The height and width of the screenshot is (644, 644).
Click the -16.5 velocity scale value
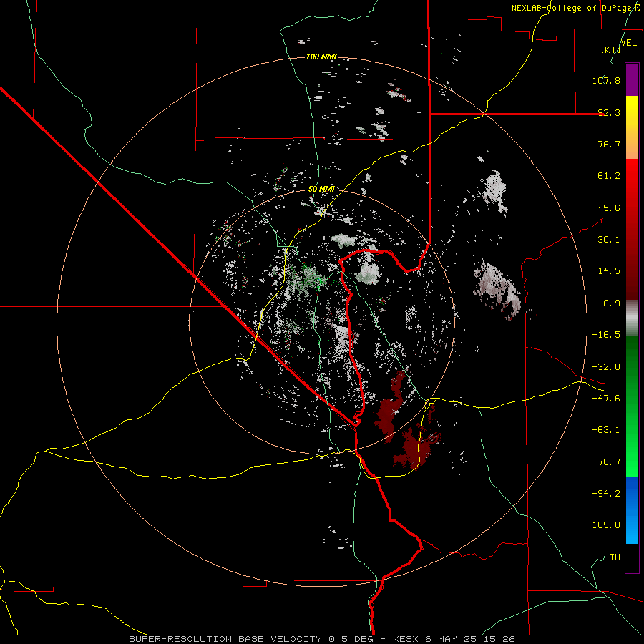[x=606, y=335]
